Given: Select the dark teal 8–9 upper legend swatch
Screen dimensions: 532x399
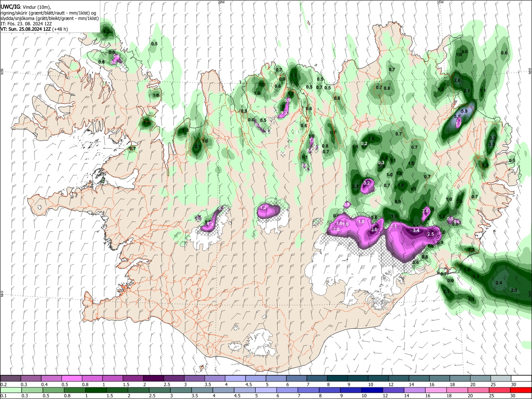Looking at the screenshot, I should (x=337, y=379).
